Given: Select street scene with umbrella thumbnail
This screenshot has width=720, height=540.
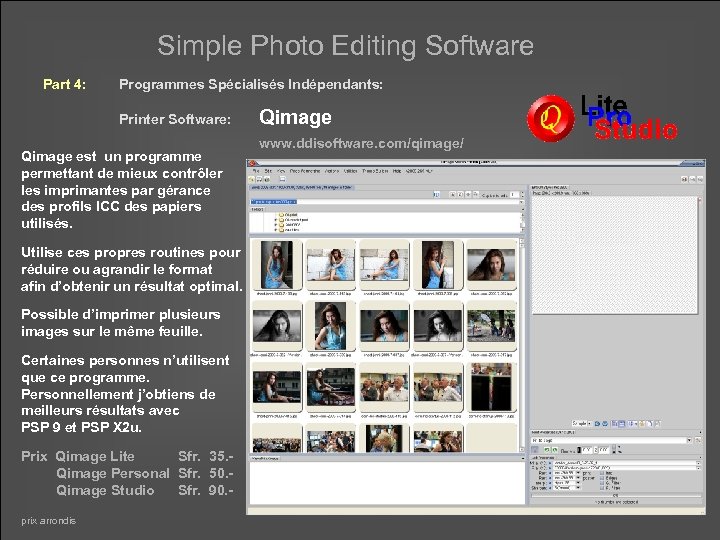Looking at the screenshot, I should pyautogui.click(x=491, y=326).
